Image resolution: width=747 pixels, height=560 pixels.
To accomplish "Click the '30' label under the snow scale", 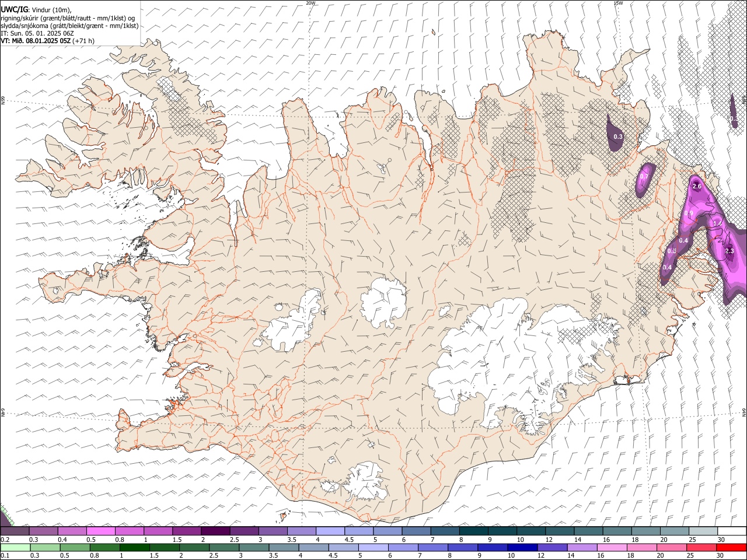I will [x=721, y=540].
